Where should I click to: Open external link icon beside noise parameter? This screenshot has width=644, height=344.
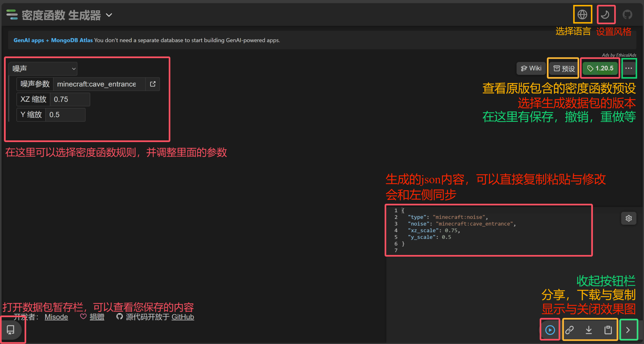[153, 84]
